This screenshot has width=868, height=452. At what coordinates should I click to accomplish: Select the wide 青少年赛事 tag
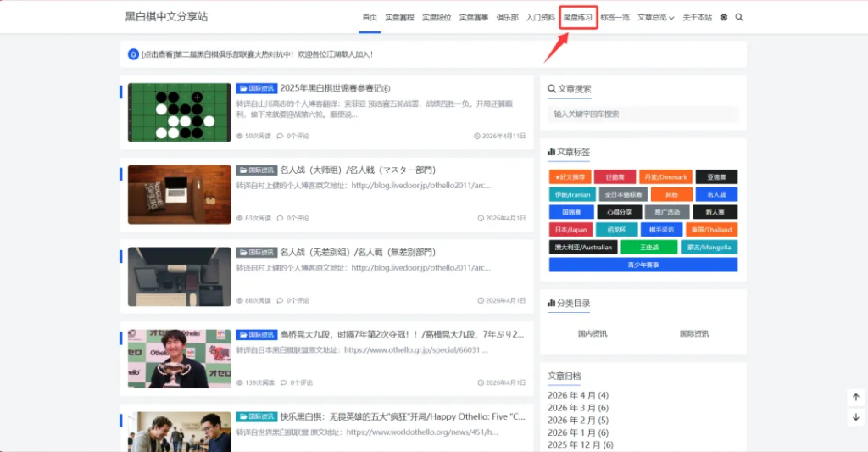point(643,265)
